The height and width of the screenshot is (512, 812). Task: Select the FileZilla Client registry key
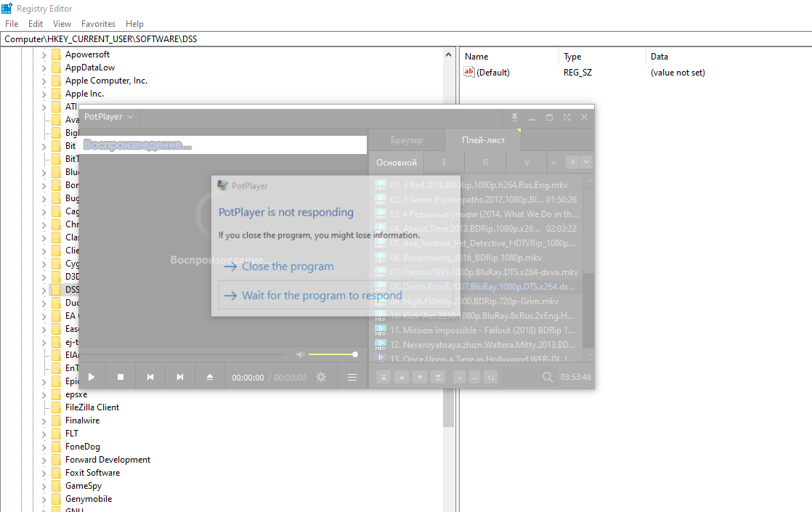pos(92,407)
